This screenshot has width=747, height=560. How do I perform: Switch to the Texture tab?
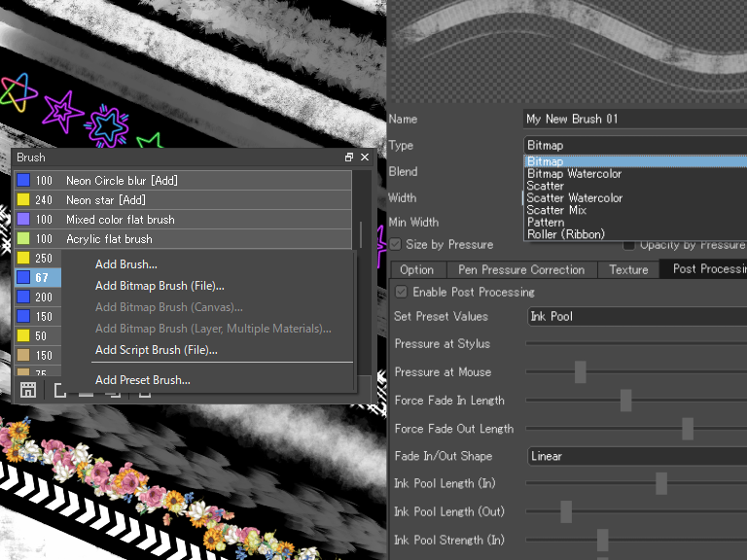(628, 270)
